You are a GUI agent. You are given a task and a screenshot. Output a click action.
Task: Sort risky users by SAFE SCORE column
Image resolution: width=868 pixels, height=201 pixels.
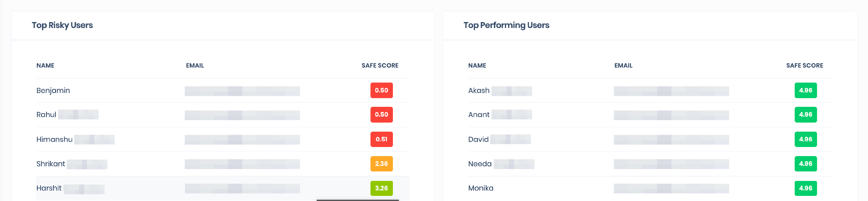click(380, 65)
